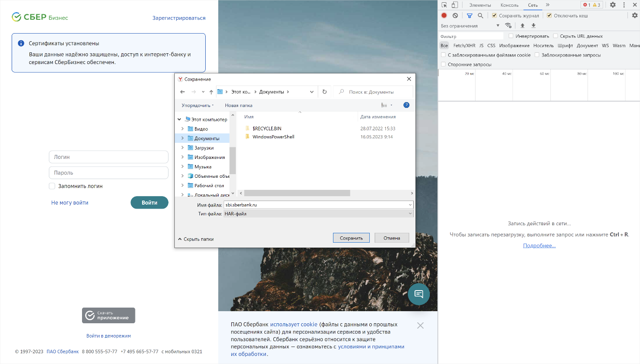This screenshot has width=640, height=364.
Task: Check С заблокированными файлами cookie
Action: tap(443, 55)
